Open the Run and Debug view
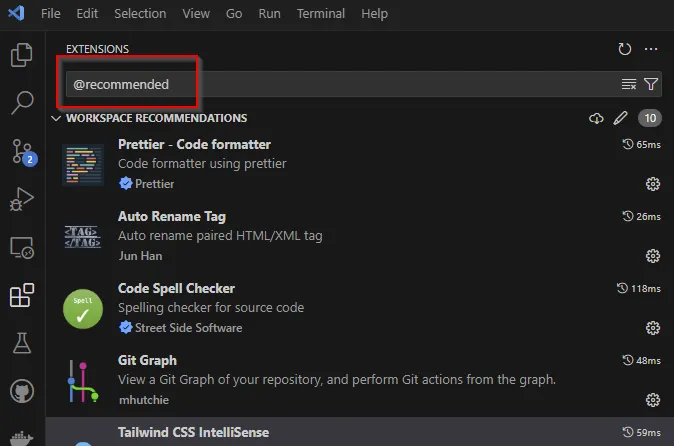The height and width of the screenshot is (446, 674). [21, 200]
